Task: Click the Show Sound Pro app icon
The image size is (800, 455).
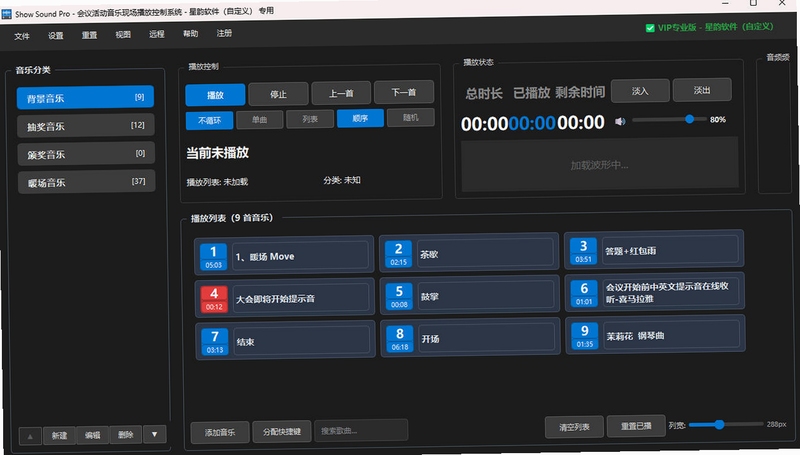Action: pos(7,14)
